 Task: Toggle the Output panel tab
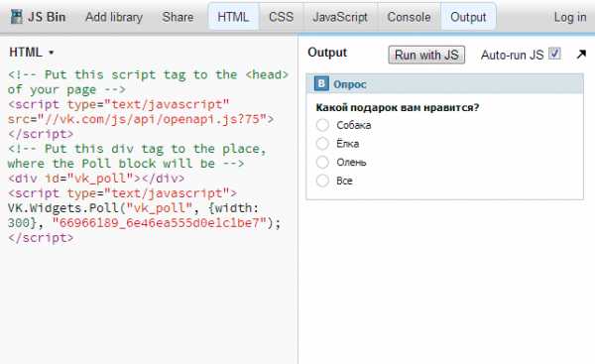coord(468,17)
